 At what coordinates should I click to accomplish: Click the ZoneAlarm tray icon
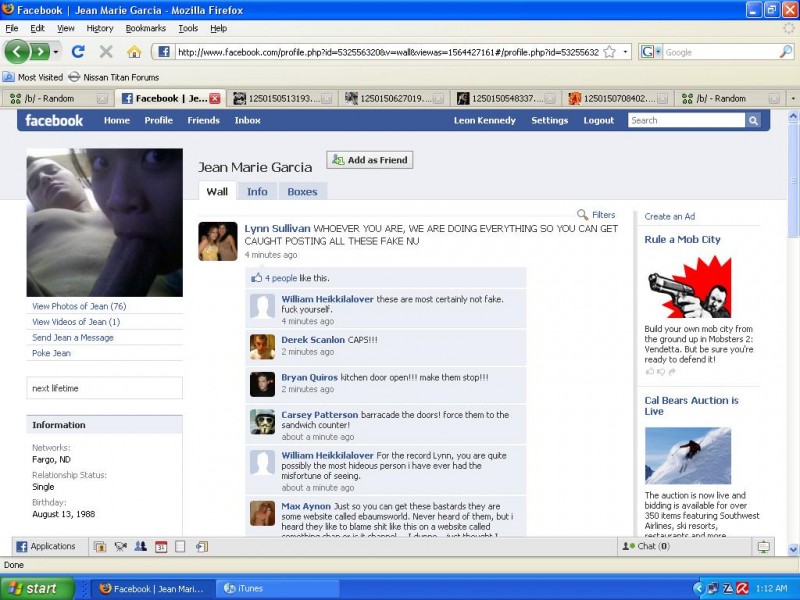point(729,588)
